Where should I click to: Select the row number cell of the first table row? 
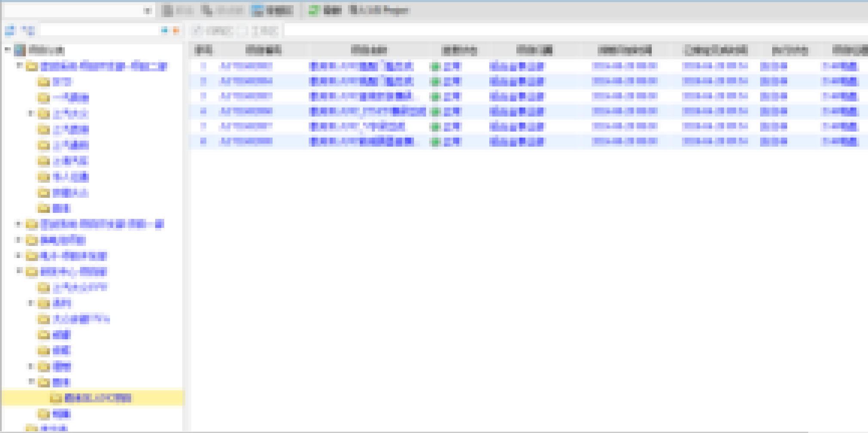[x=203, y=66]
